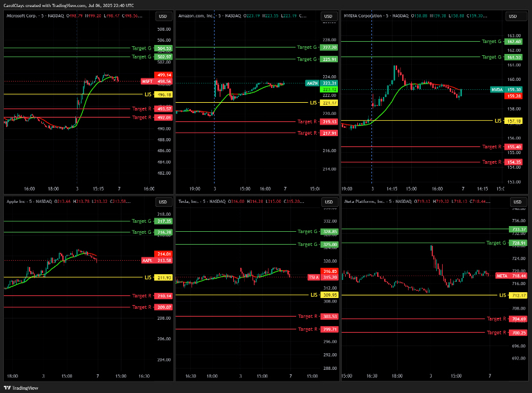Click the yellow LIS 712.17 price tag
Screen dimensions: 532x393
click(518, 295)
